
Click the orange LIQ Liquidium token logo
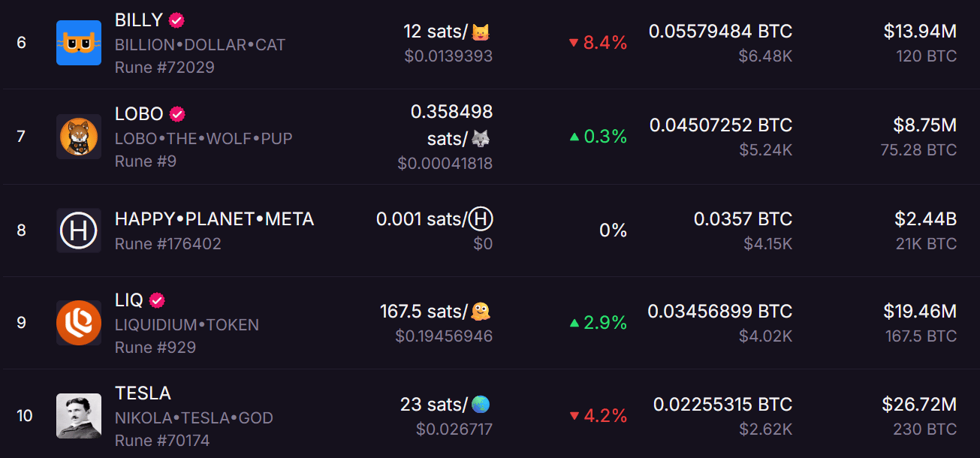79,323
